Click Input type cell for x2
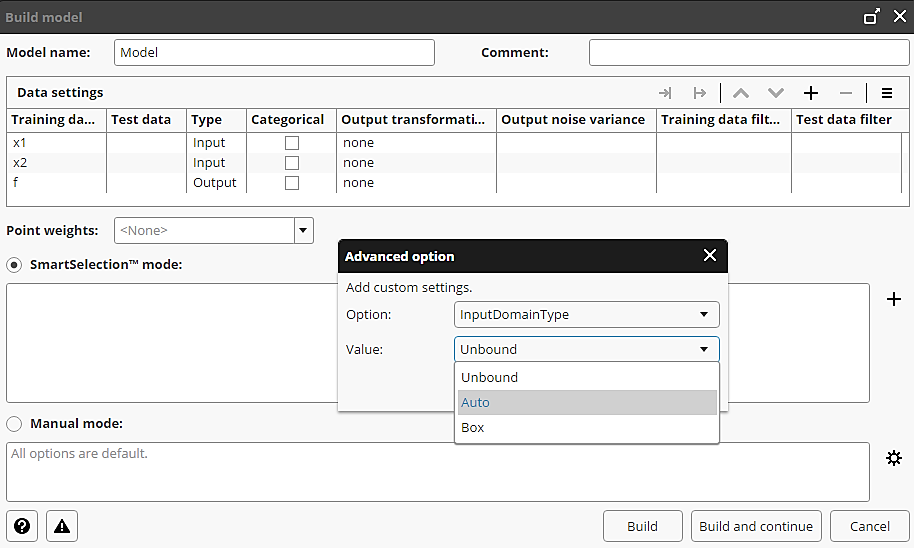 pos(216,163)
